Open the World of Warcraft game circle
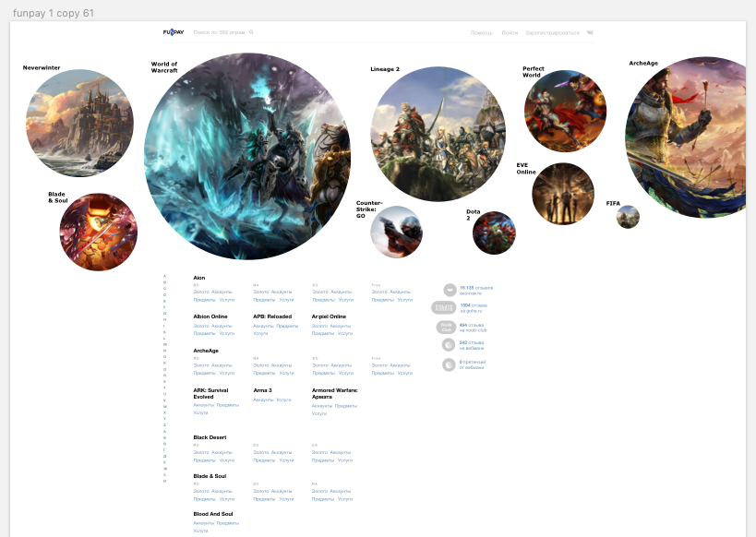This screenshot has height=537, width=756. tap(247, 156)
